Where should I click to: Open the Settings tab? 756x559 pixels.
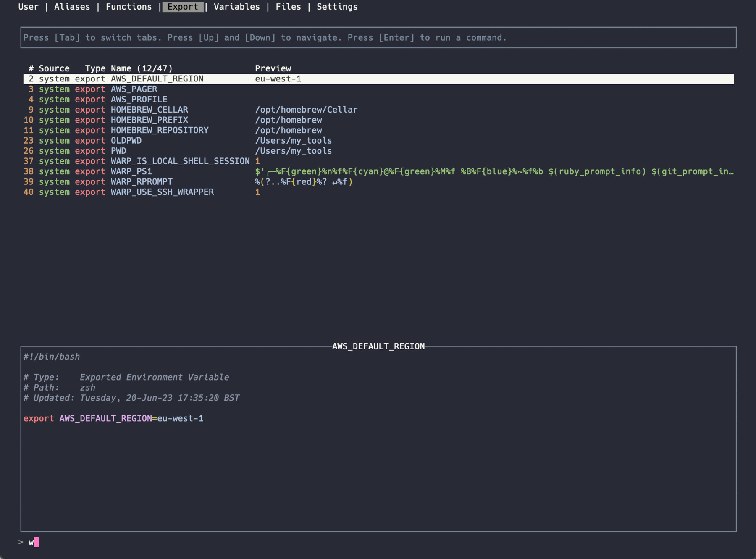[x=337, y=7]
